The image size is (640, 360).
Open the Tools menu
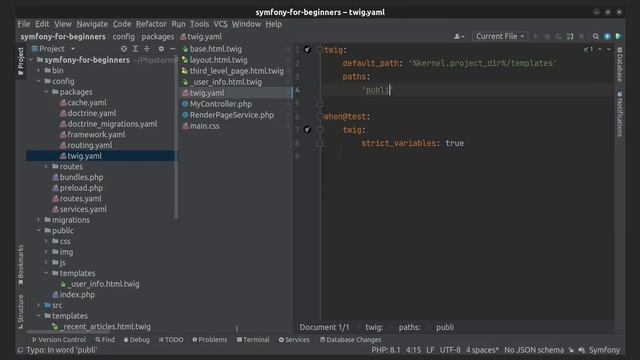tap(199, 24)
